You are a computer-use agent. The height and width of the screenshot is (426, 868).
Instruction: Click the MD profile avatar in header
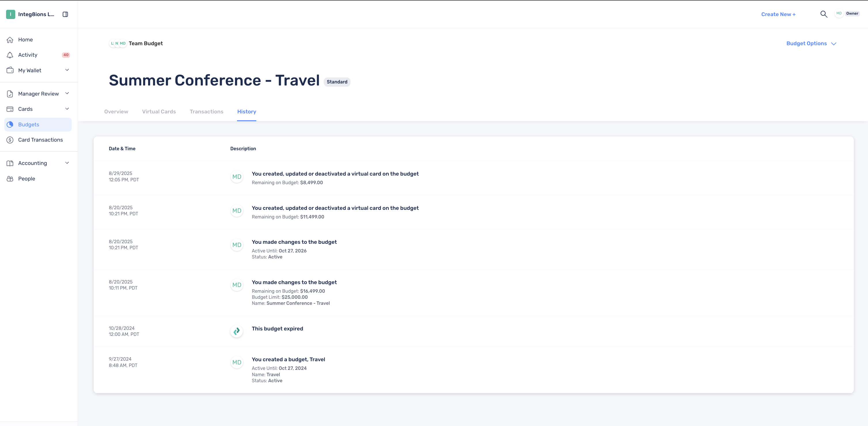pos(839,14)
